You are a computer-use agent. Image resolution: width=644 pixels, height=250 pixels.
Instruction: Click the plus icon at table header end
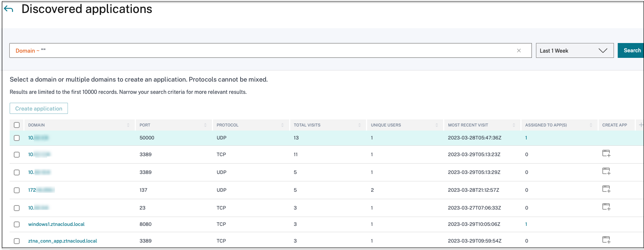coord(641,125)
